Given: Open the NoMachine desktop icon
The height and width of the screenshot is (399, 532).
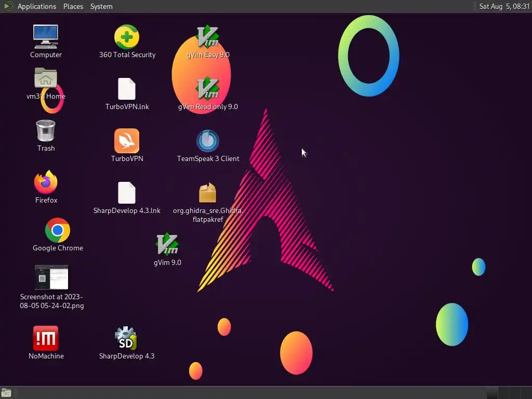Looking at the screenshot, I should pos(46,338).
